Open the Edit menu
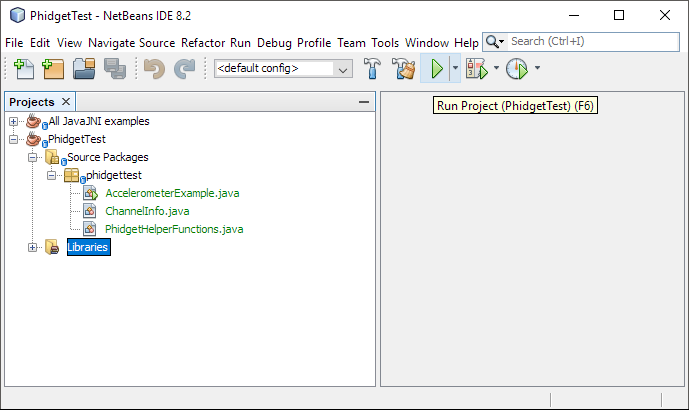Image resolution: width=689 pixels, height=410 pixels. click(x=40, y=43)
